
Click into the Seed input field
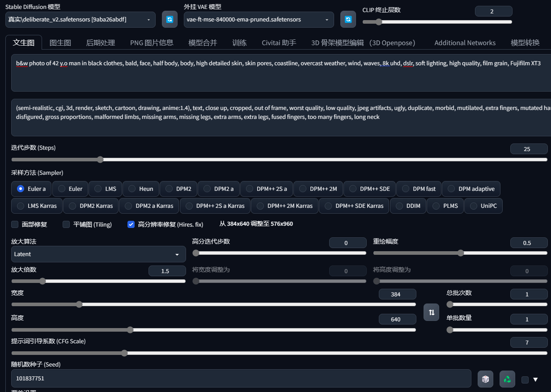click(x=241, y=378)
